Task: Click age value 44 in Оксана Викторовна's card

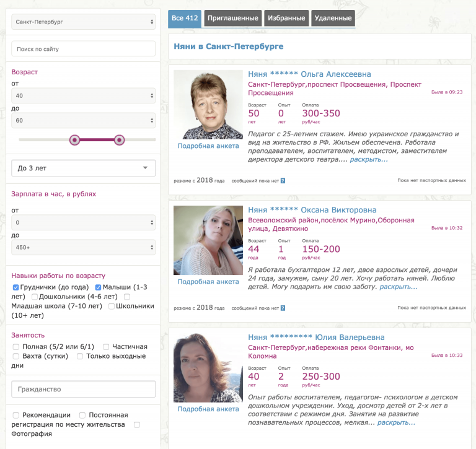Action: pyautogui.click(x=253, y=249)
